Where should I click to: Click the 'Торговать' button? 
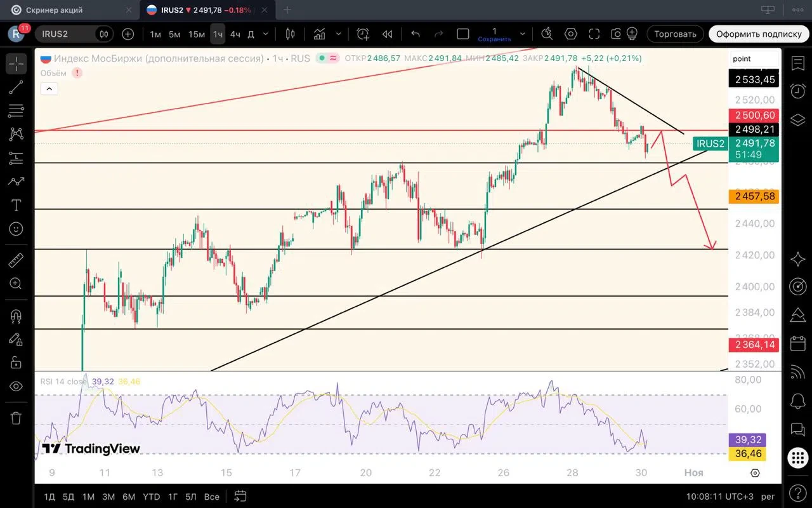tap(675, 34)
